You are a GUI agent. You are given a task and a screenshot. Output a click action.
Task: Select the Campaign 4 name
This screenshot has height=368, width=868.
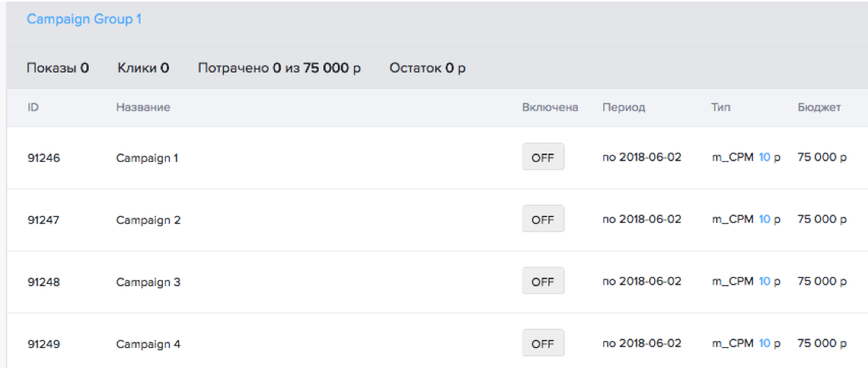(x=148, y=344)
